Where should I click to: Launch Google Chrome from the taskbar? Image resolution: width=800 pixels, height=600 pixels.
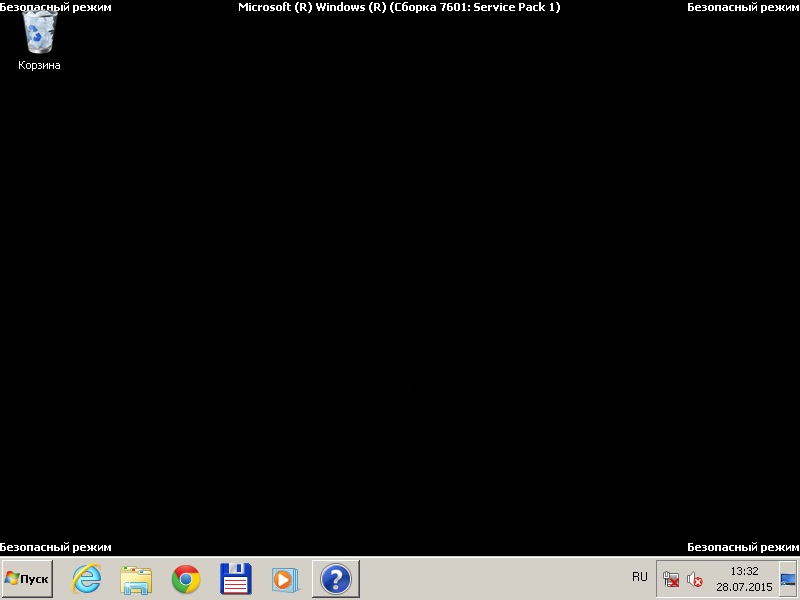pos(186,580)
